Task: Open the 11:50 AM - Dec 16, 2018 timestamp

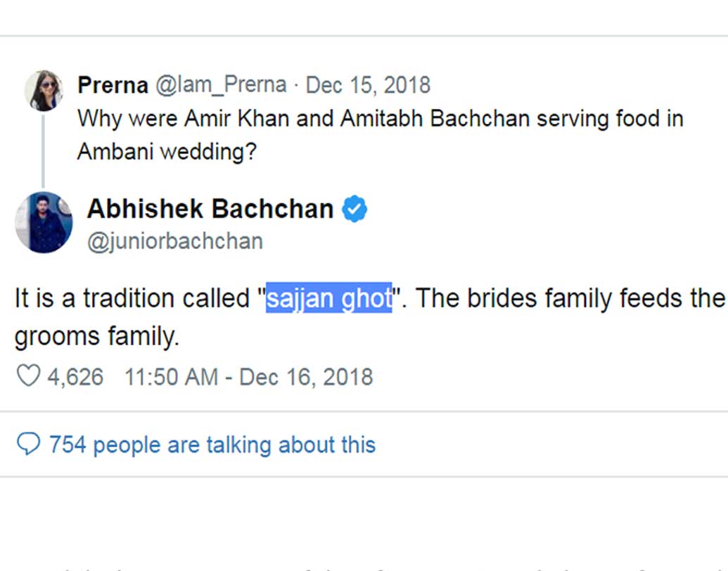Action: [x=249, y=377]
